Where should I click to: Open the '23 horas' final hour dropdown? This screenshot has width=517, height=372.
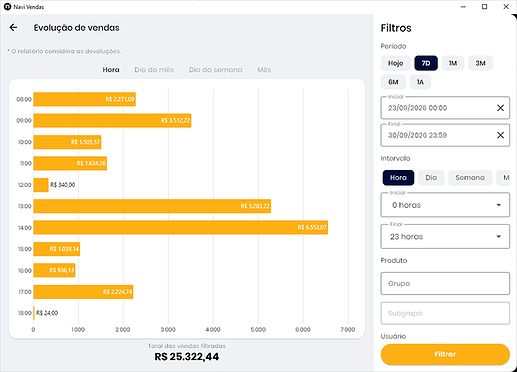point(445,237)
